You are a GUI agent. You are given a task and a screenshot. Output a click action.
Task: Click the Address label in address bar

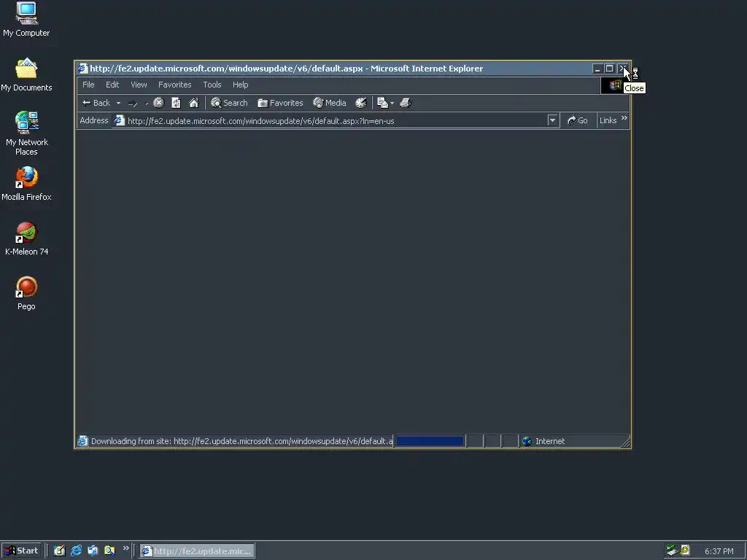[94, 120]
